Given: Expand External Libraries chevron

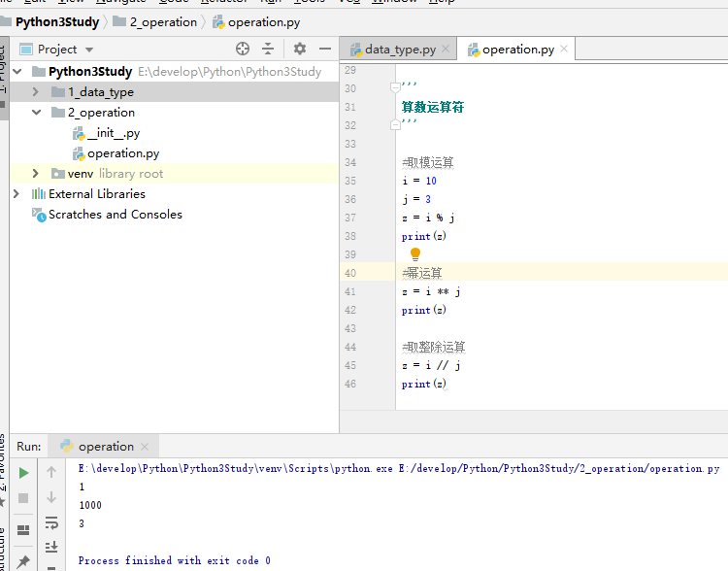Looking at the screenshot, I should pos(17,194).
